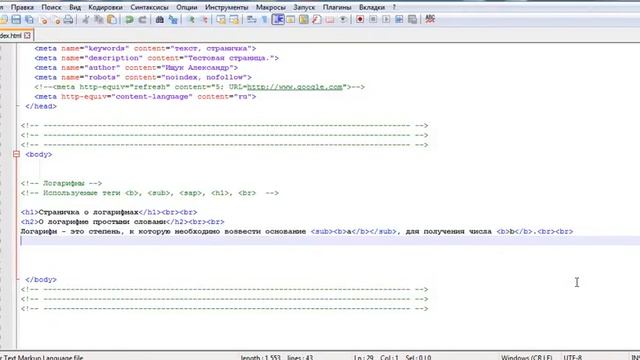Image resolution: width=640 pixels, height=360 pixels.
Task: Place cursor on highlighted empty line 29
Action: point(330,241)
